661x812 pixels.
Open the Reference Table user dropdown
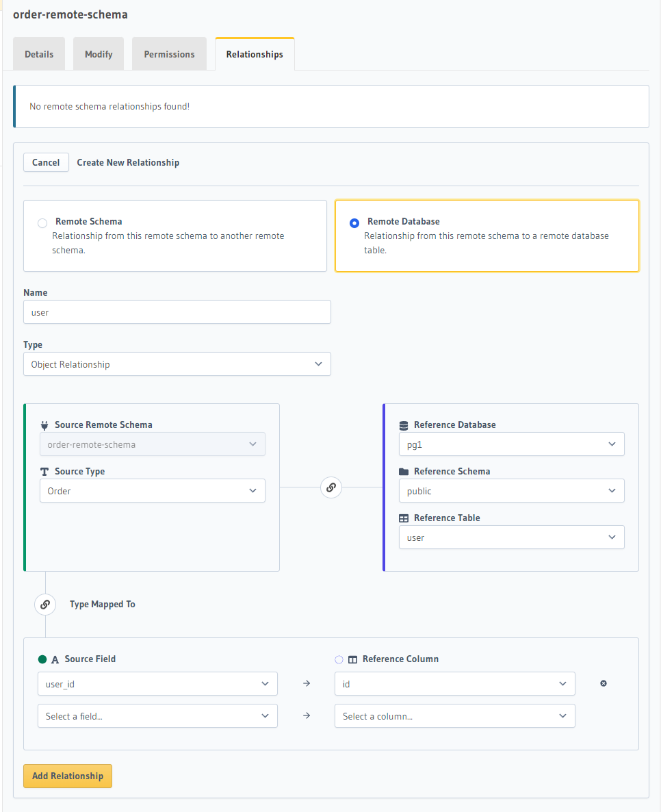[x=511, y=537]
